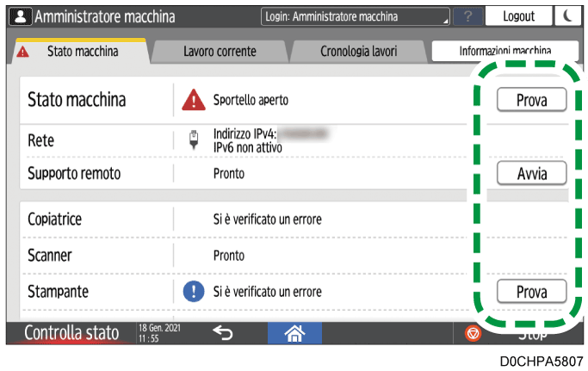The image size is (588, 371).
Task: Click the blue error icon beside Stampante
Action: click(193, 291)
